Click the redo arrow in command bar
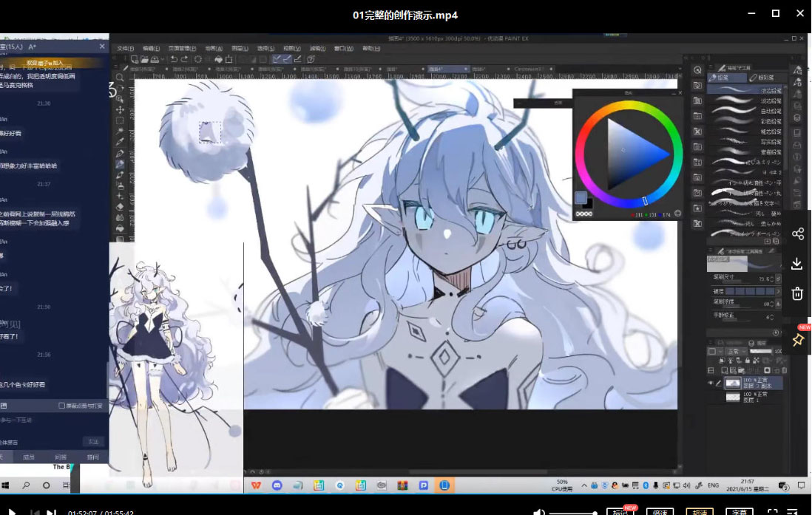The height and width of the screenshot is (515, 812). (184, 60)
